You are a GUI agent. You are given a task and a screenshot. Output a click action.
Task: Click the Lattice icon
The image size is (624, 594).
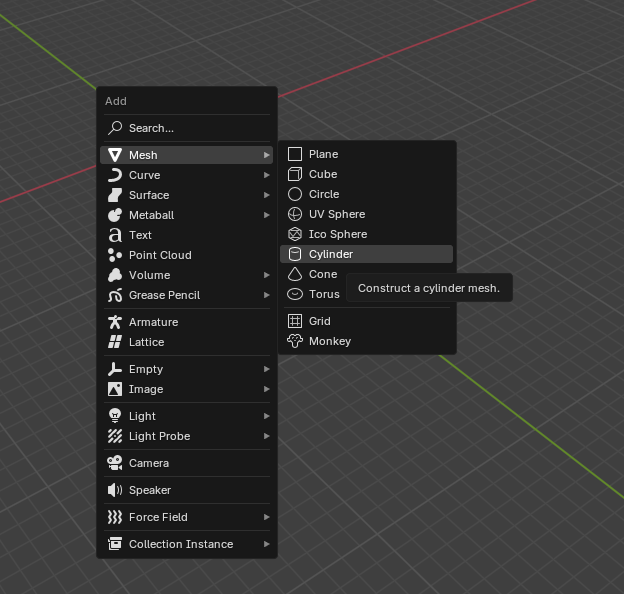(115, 342)
